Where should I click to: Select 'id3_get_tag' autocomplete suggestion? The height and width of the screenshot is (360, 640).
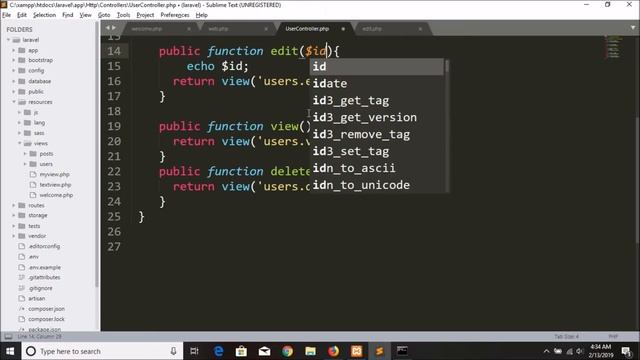(377, 100)
